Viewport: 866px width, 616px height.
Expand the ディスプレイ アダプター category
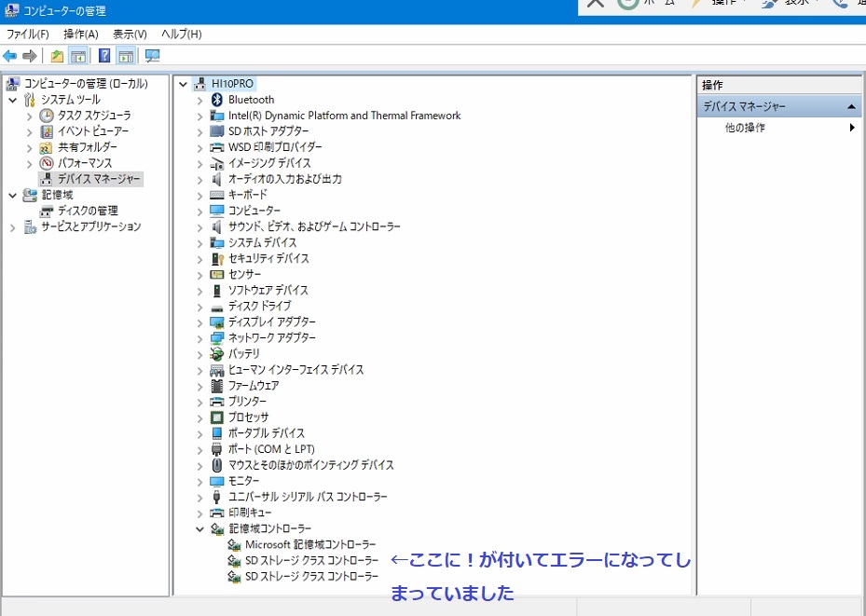coord(199,322)
